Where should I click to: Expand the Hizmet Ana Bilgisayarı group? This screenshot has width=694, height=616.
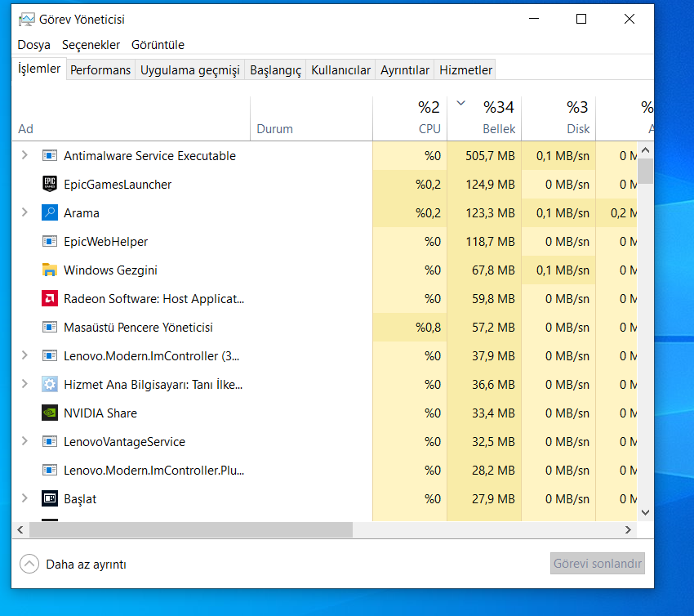coord(24,384)
